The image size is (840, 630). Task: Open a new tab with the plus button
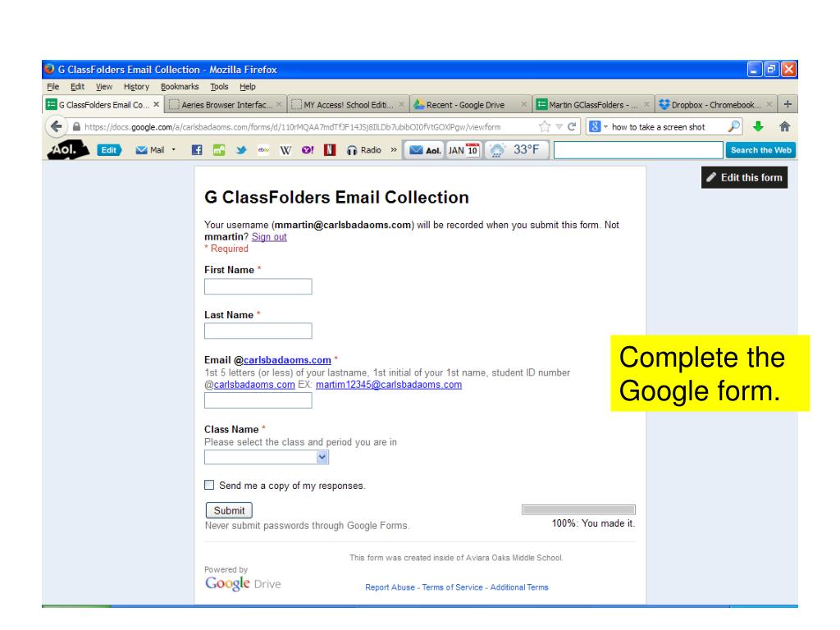787,104
